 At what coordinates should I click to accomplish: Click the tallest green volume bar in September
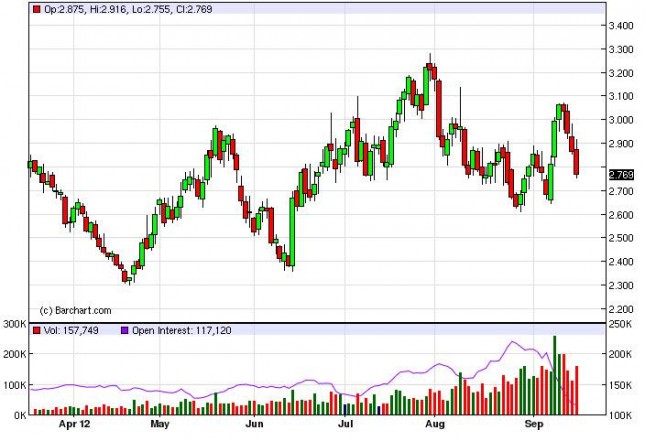point(555,375)
